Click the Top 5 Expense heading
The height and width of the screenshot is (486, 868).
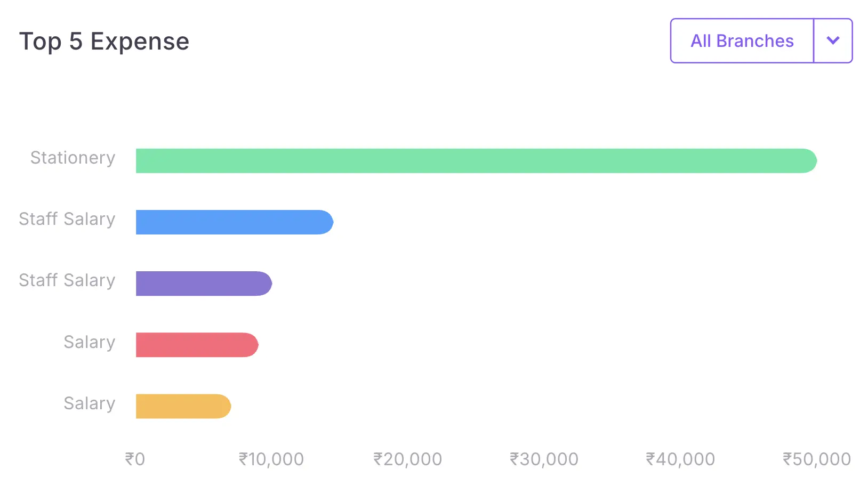point(105,42)
